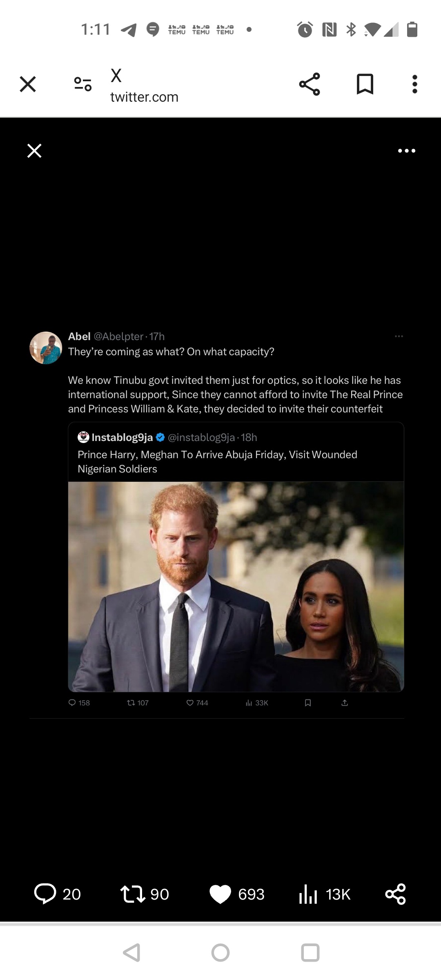Open the Instablog9ja quoted account name
441x980 pixels.
pos(122,437)
